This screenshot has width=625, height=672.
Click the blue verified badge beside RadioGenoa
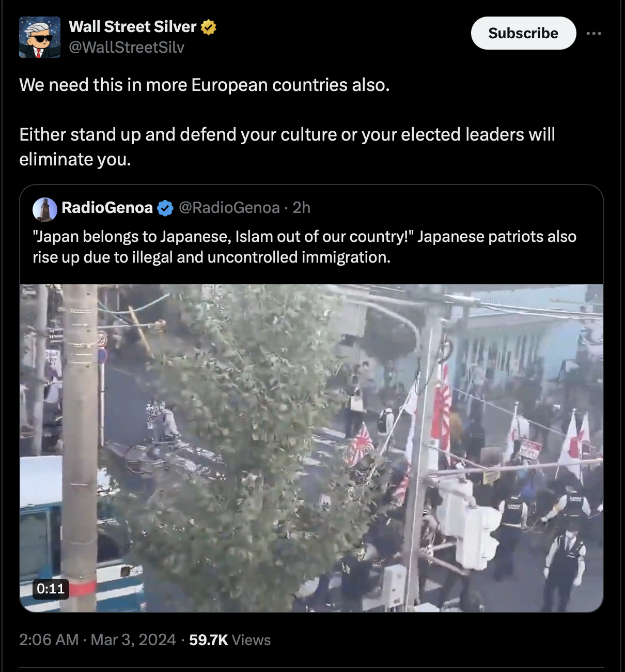(x=165, y=208)
